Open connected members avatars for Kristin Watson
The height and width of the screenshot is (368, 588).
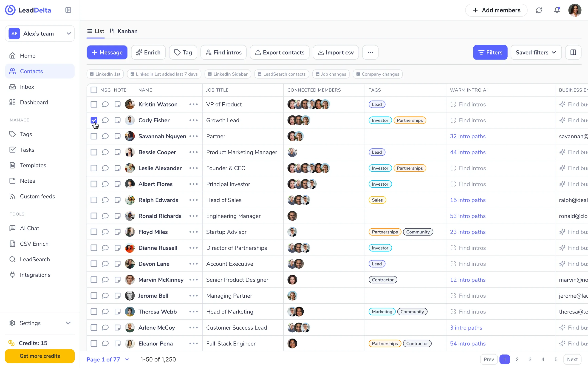pos(308,104)
